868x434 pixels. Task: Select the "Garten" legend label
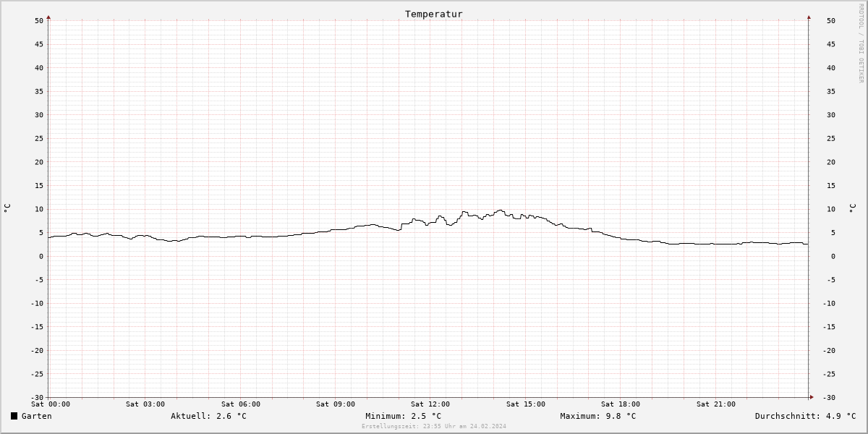36,416
